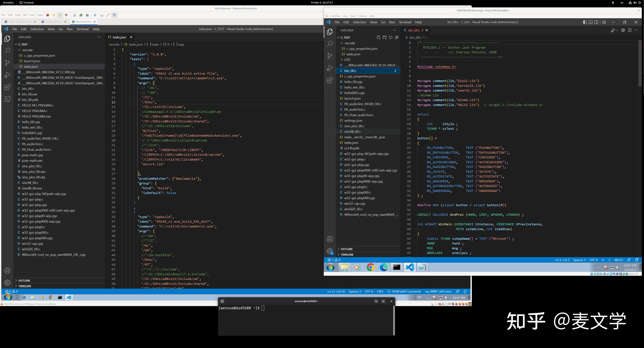Open Extensions view in left VS Code sidebar
This screenshot has height=348, width=644.
click(x=7, y=87)
